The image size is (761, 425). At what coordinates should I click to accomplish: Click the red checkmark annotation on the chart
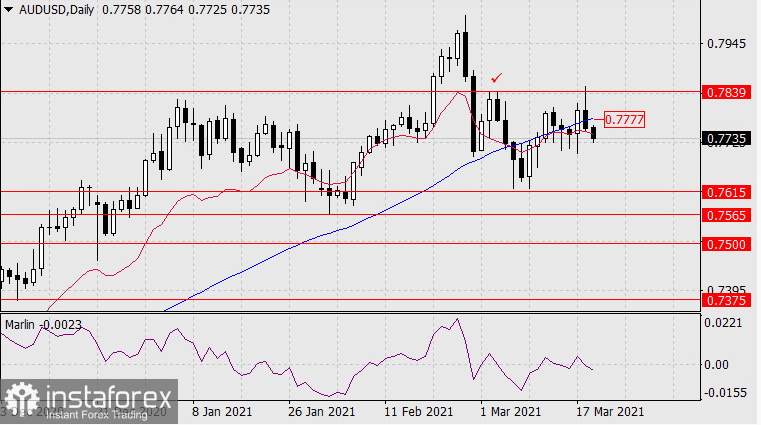496,78
